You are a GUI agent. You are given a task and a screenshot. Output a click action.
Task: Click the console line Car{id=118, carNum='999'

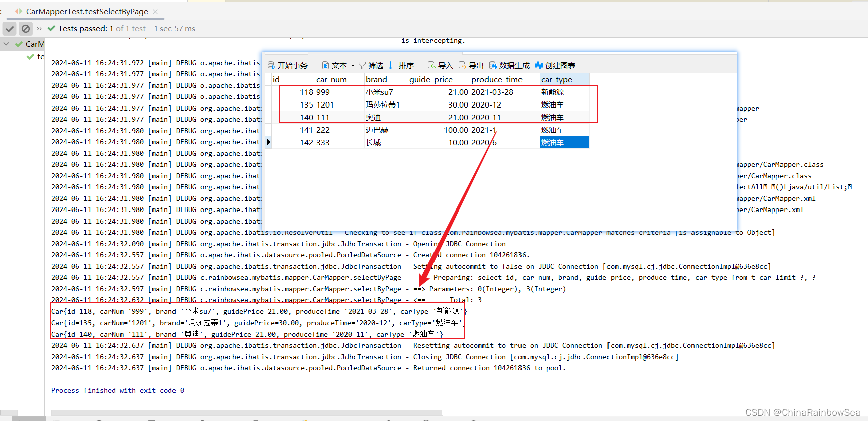point(259,311)
